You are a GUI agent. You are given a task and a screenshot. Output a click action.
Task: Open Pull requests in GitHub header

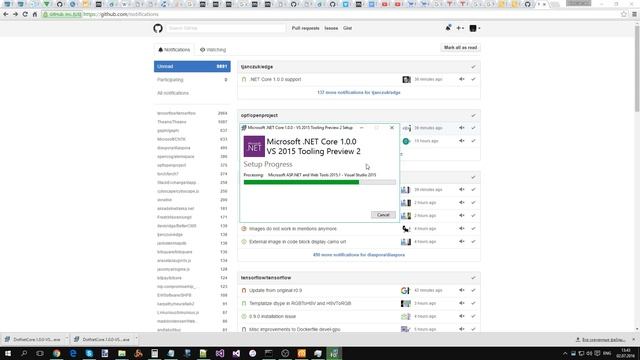[x=305, y=28]
